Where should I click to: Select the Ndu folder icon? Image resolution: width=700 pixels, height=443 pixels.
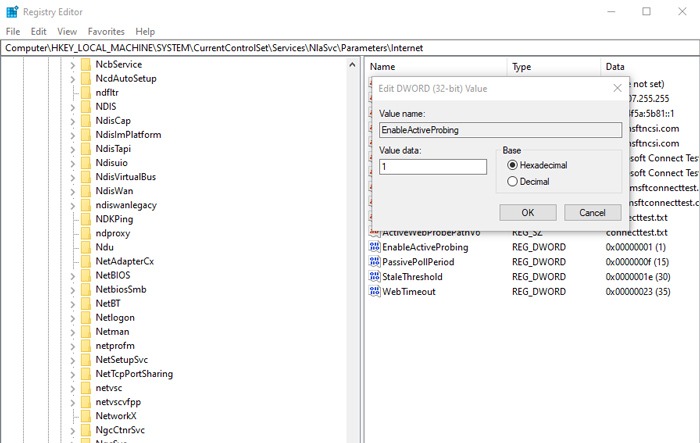click(86, 247)
